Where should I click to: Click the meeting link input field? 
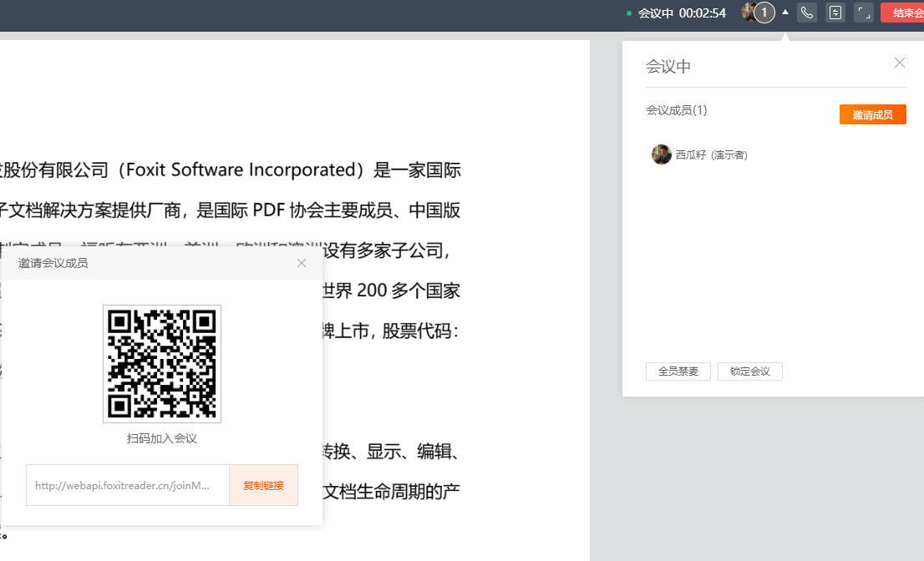point(127,485)
